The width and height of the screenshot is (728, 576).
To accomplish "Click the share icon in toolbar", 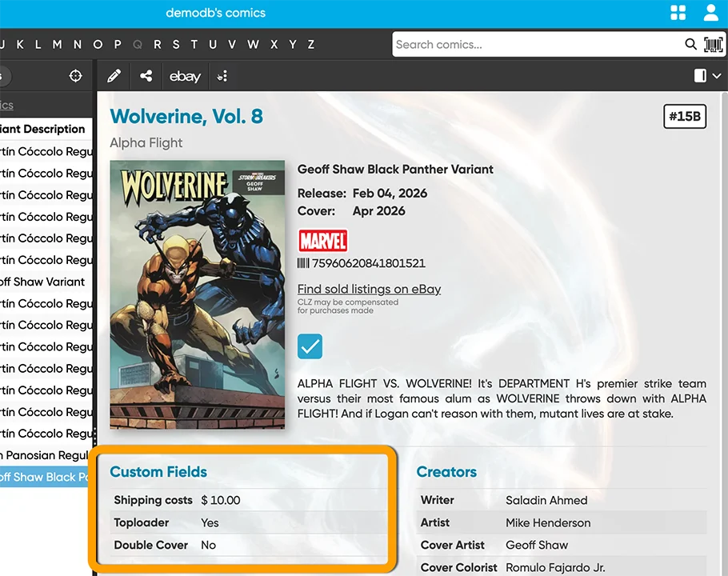I will click(146, 76).
